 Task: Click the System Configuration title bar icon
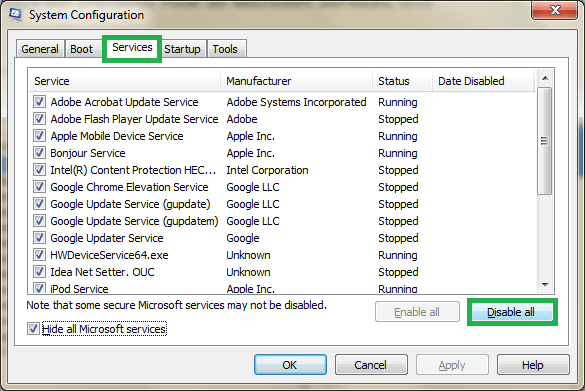tap(16, 15)
